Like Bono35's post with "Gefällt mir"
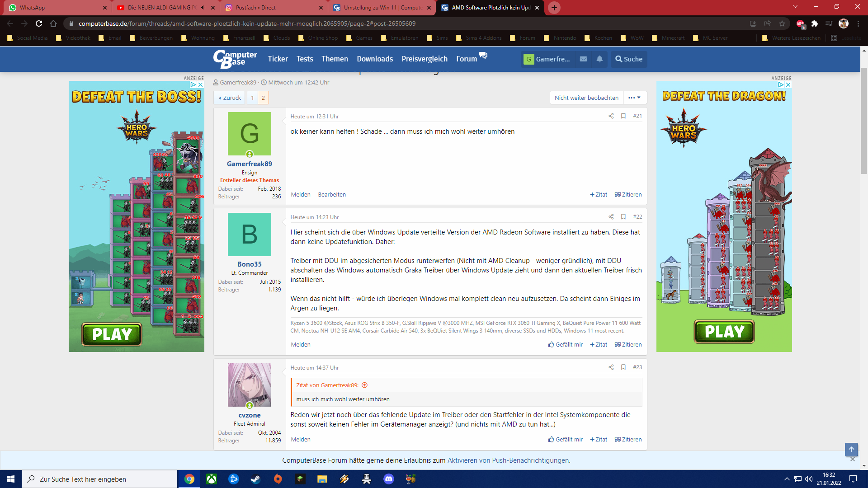This screenshot has height=488, width=868. [565, 344]
